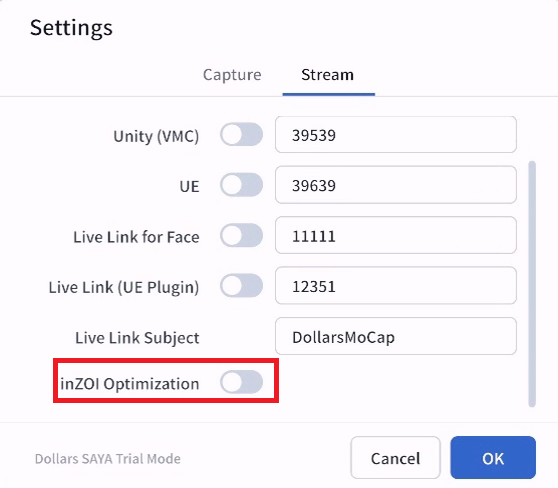Edit the Live Link UE Plugin port 12351
The image size is (558, 488).
pos(396,285)
